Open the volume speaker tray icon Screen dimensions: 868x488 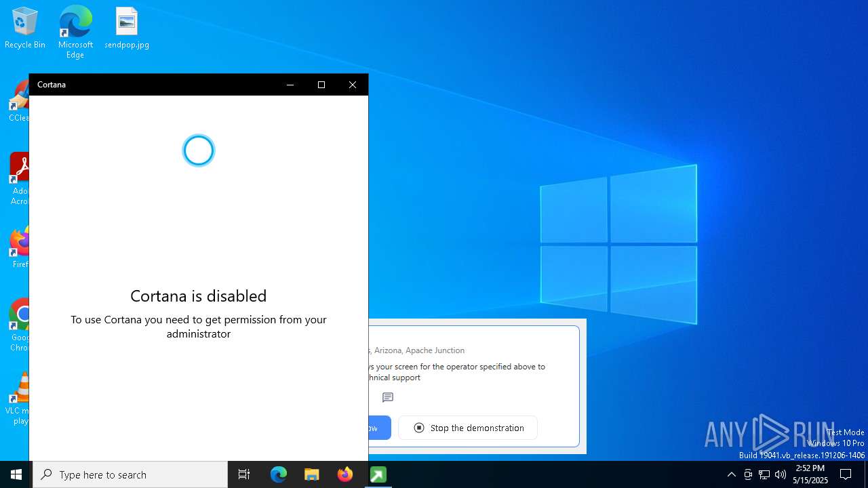pyautogui.click(x=781, y=474)
